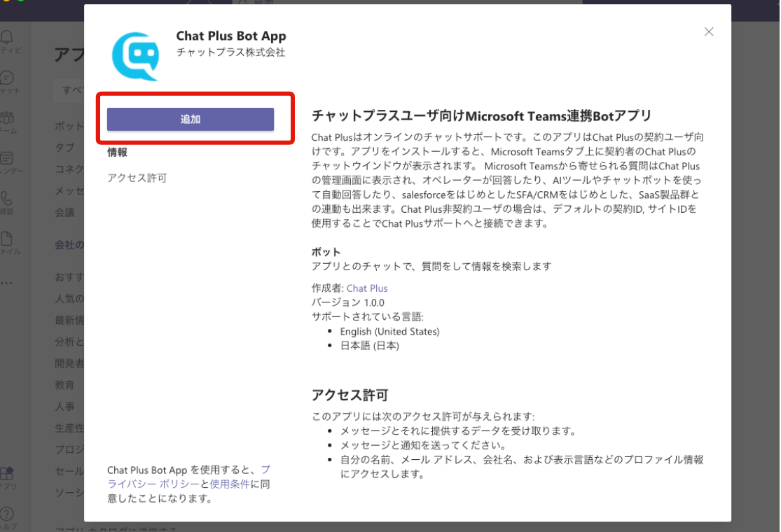Close the Chat Plus Bot App dialog

(x=709, y=31)
